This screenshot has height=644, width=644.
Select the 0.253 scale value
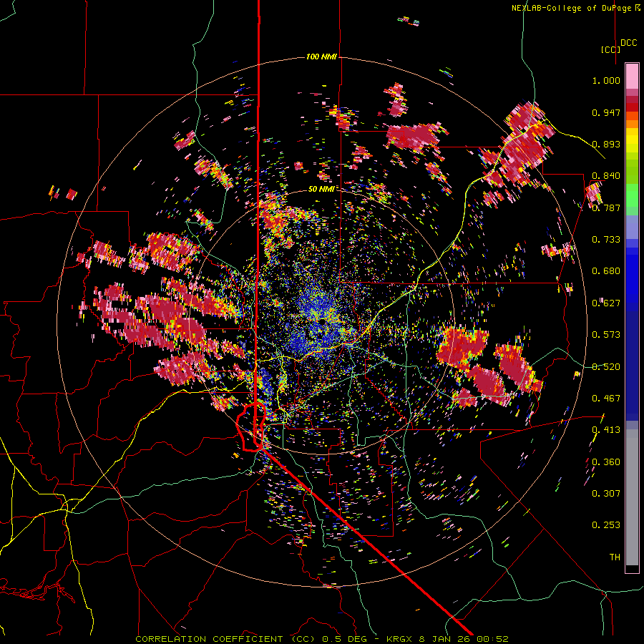(606, 525)
